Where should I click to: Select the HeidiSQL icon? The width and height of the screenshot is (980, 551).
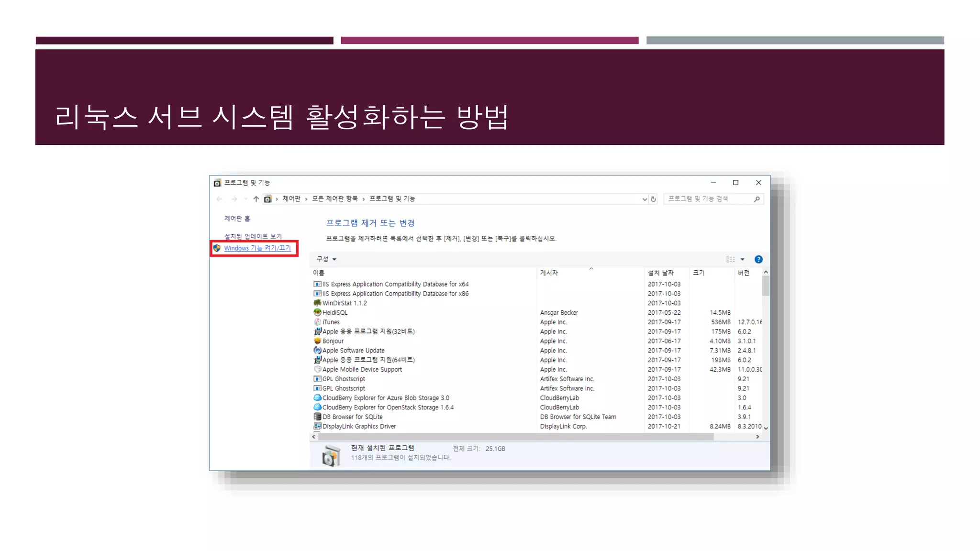(317, 312)
